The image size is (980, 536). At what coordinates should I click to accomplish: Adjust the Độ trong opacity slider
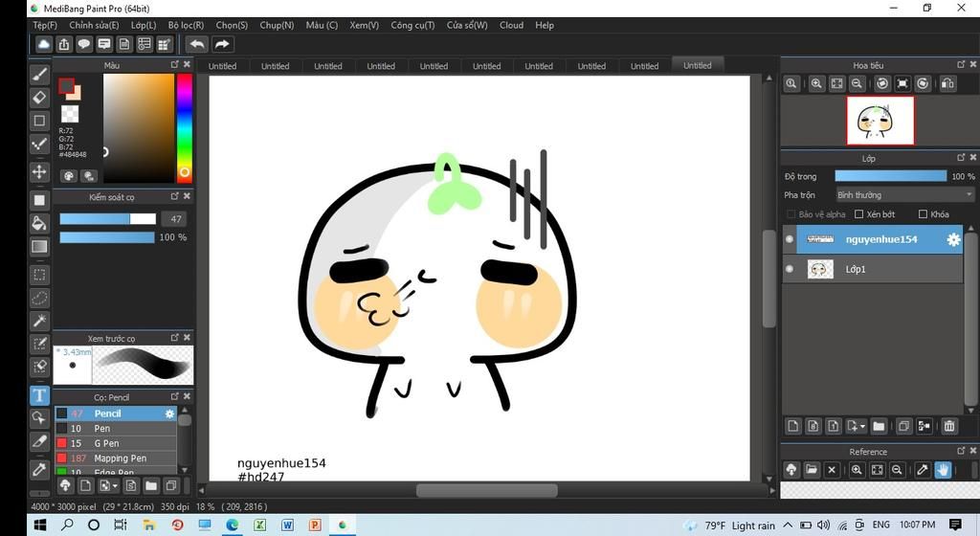[891, 176]
